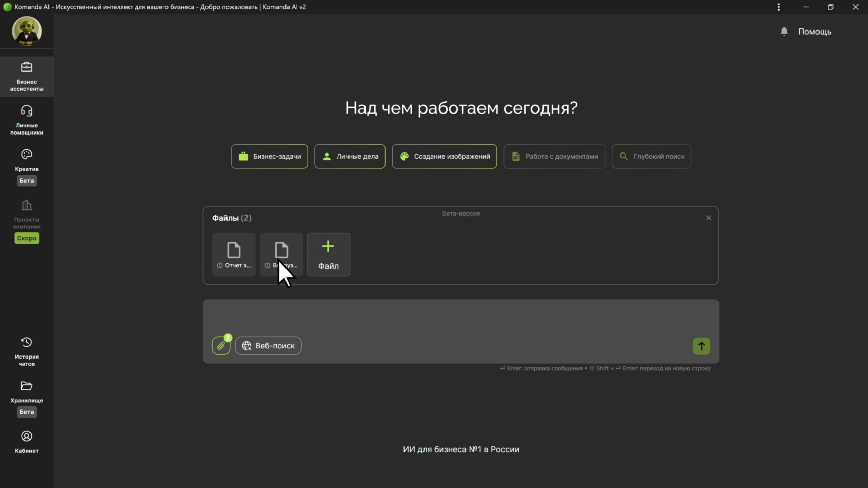868x488 pixels.
Task: Select Работа с документами mode
Action: click(x=554, y=156)
